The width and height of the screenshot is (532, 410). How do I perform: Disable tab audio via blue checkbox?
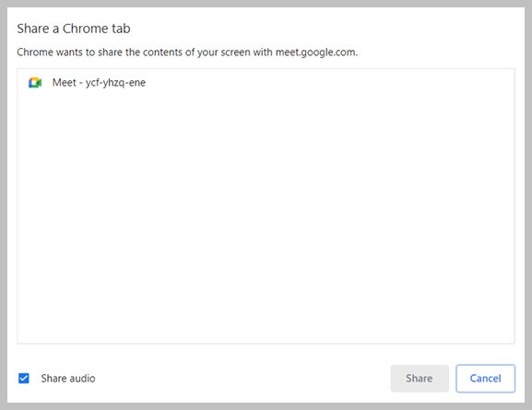coord(24,378)
